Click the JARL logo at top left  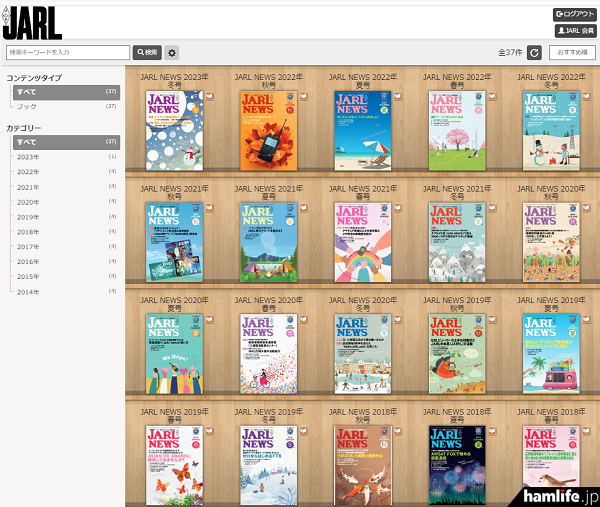[32, 21]
